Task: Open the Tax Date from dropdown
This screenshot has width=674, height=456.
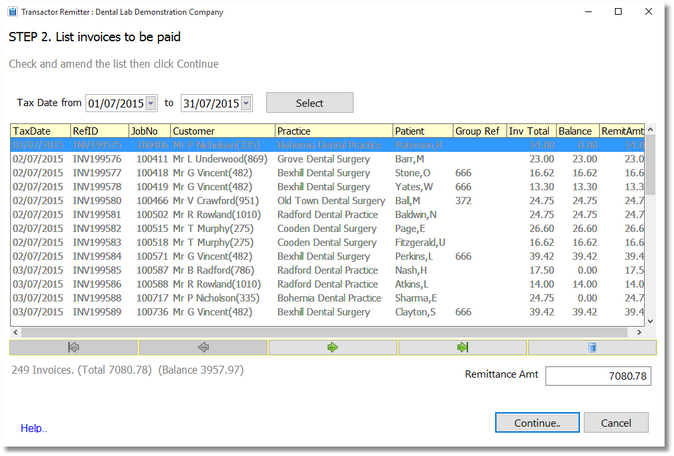Action: [x=151, y=103]
